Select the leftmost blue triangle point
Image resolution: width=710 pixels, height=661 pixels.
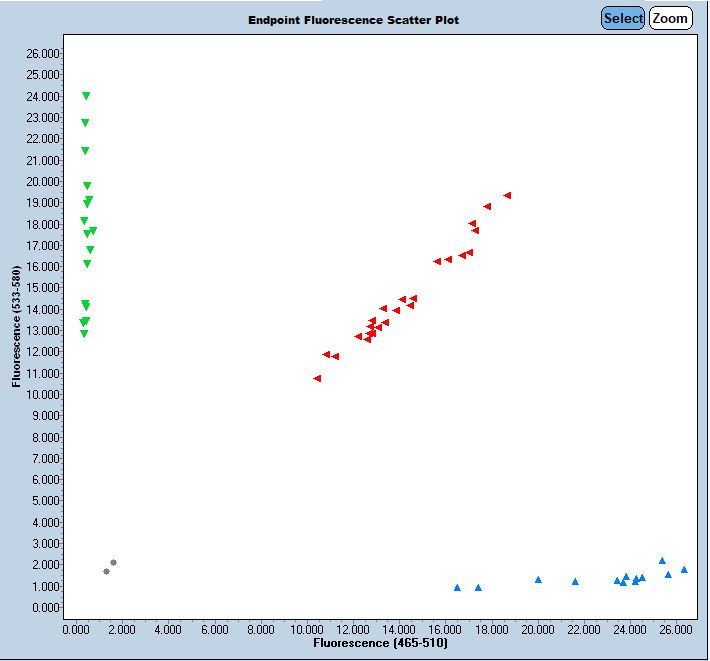point(457,588)
